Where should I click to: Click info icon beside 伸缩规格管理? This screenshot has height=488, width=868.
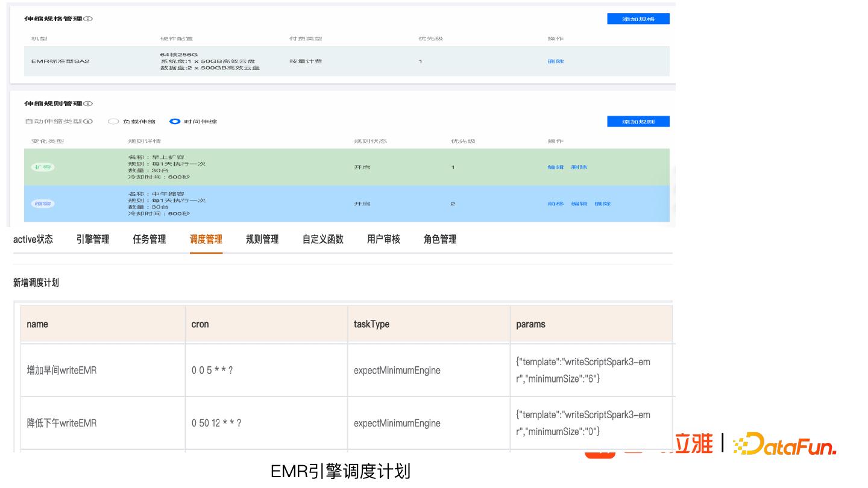pyautogui.click(x=89, y=19)
